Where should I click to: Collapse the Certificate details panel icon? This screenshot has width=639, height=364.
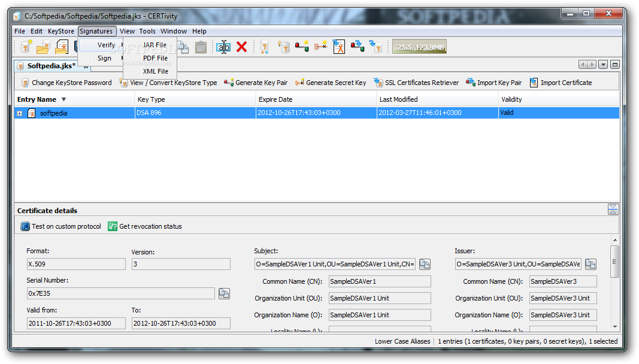click(613, 210)
